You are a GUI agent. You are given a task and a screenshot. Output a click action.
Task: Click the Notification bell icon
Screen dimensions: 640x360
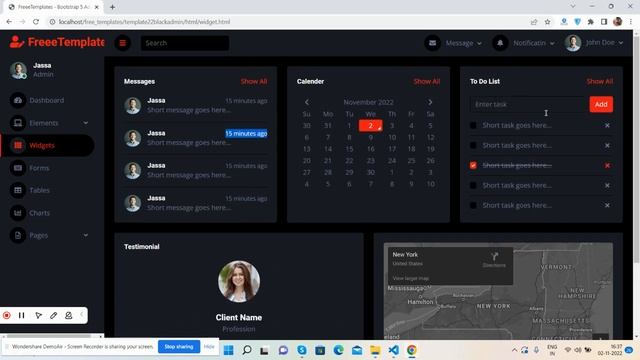coord(500,43)
